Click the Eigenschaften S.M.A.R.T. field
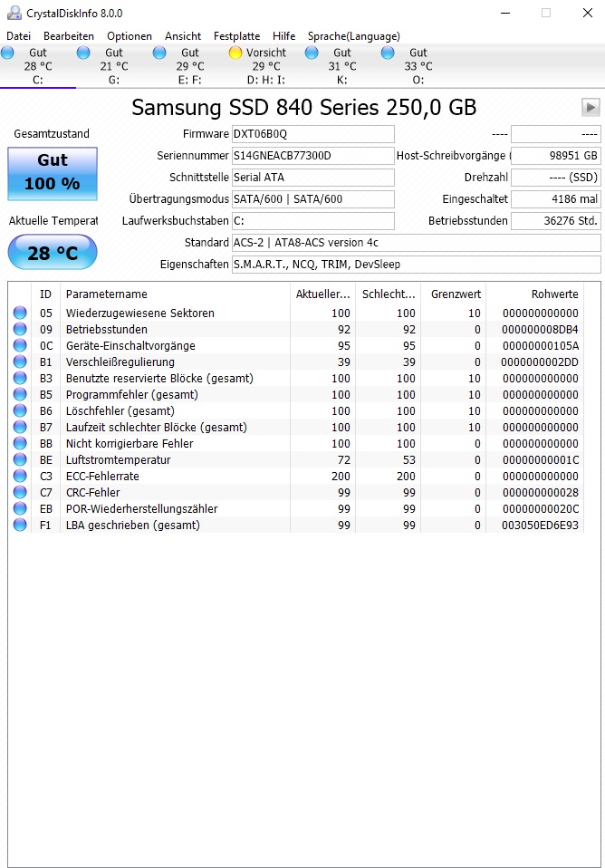The image size is (605, 868). coord(417,264)
